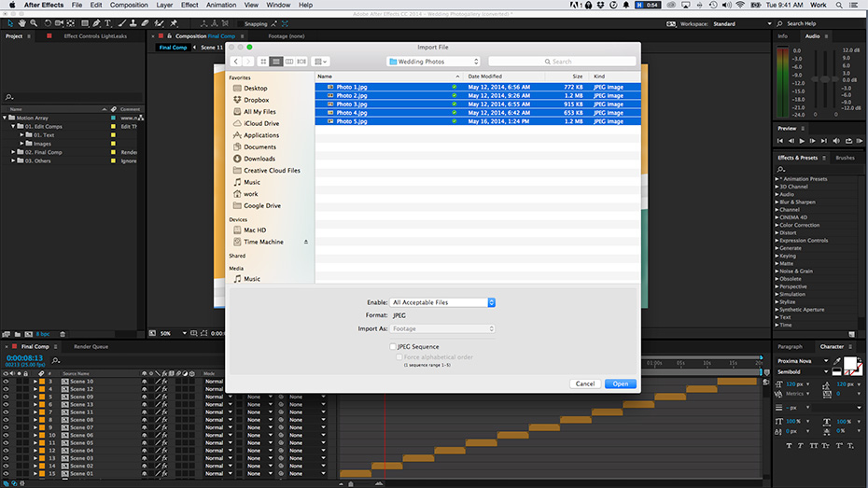Switch to the Render Queue tab

coord(91,346)
